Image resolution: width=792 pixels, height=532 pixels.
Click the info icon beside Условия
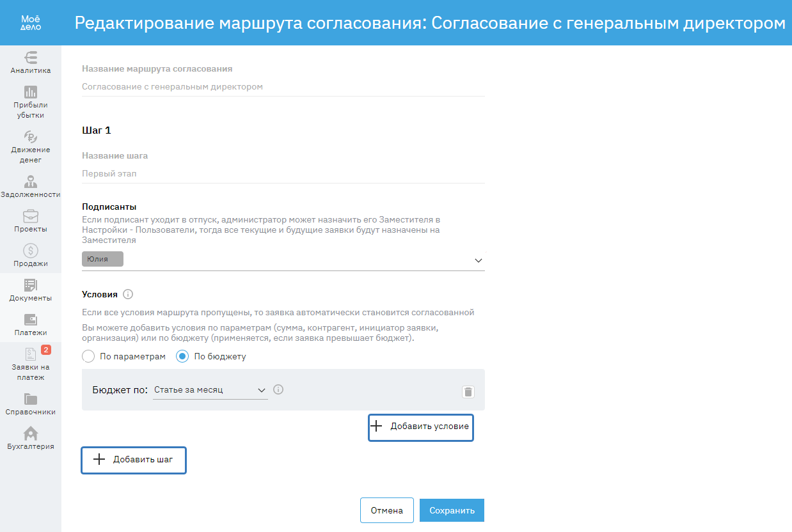[x=128, y=295]
